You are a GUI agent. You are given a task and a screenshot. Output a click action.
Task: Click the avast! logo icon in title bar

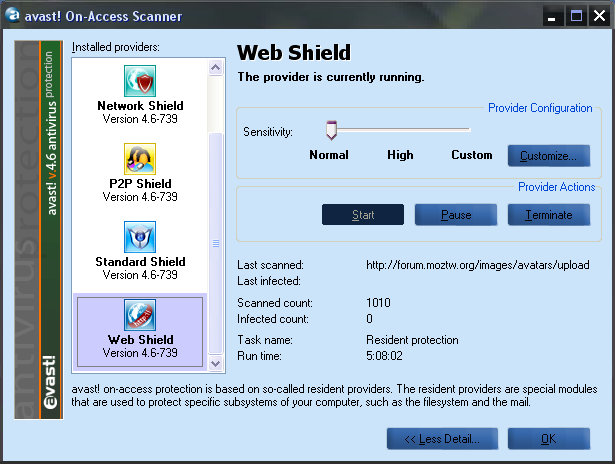click(12, 15)
